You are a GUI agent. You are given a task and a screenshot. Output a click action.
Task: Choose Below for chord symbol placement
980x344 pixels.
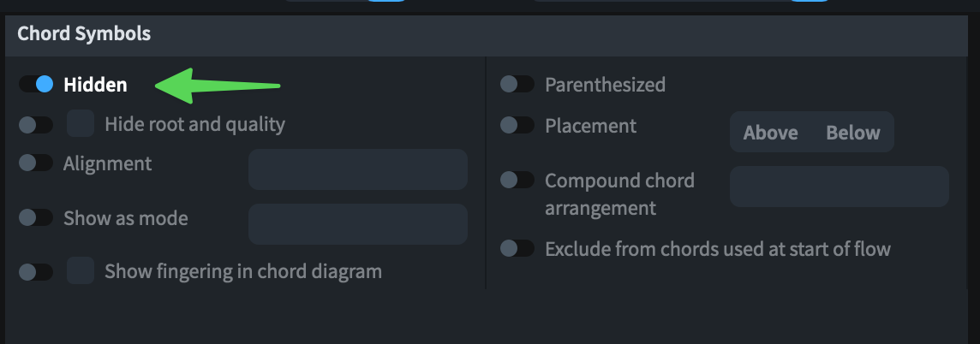click(852, 133)
